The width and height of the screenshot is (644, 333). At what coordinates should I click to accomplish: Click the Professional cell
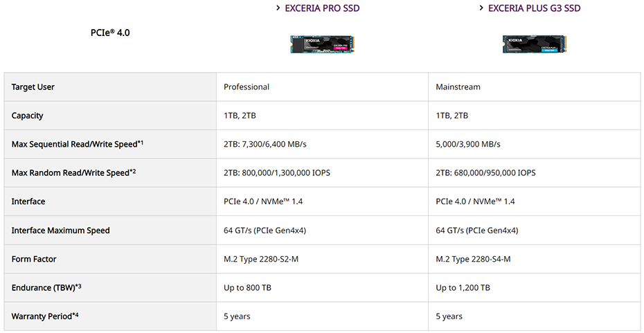click(247, 87)
